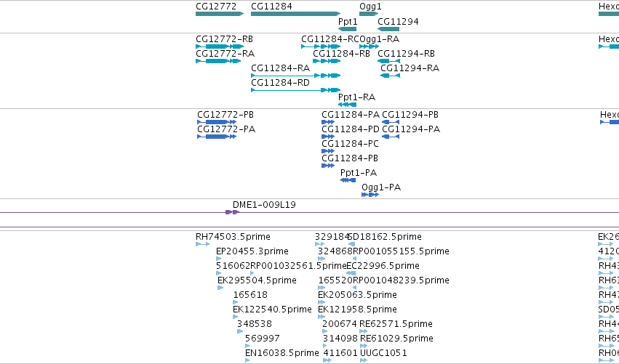
Task: Click the Ogg1-PA protein feature
Action: (370, 195)
